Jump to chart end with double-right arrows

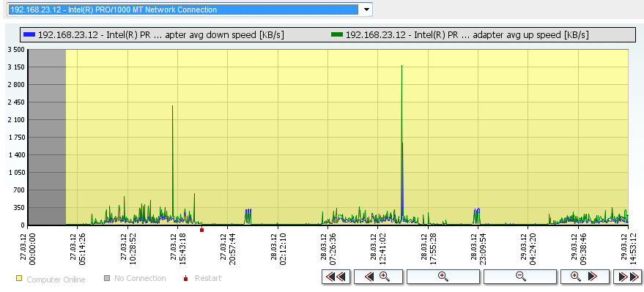click(628, 277)
